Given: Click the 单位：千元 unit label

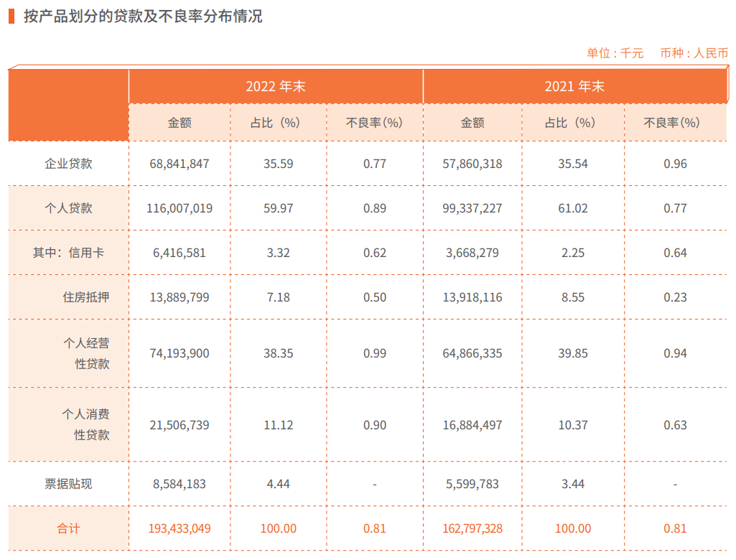Looking at the screenshot, I should (x=615, y=53).
